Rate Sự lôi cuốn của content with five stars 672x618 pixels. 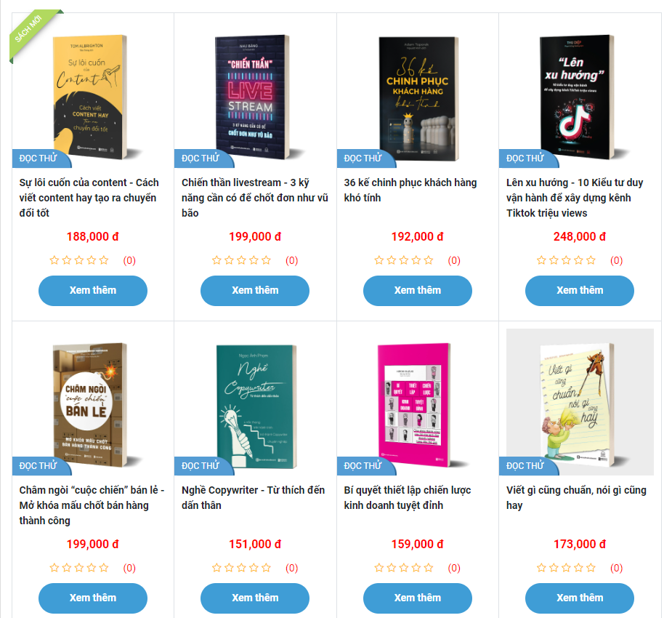point(104,260)
